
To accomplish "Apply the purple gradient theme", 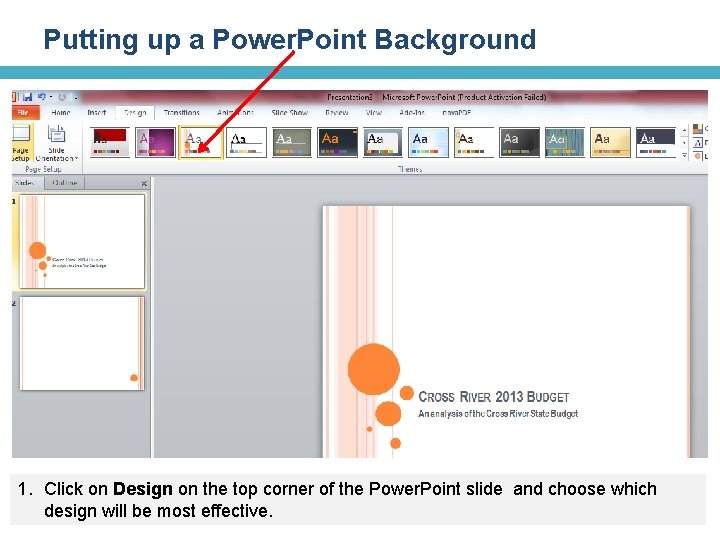I will click(155, 142).
